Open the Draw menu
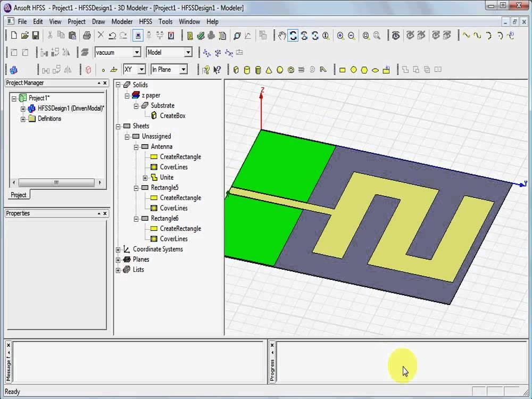 (98, 22)
